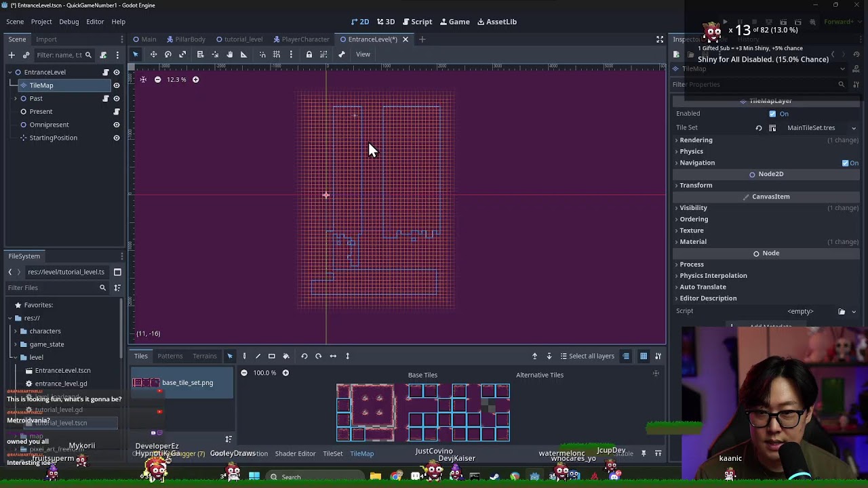Toggle visibility of Omnipresent node

117,125
